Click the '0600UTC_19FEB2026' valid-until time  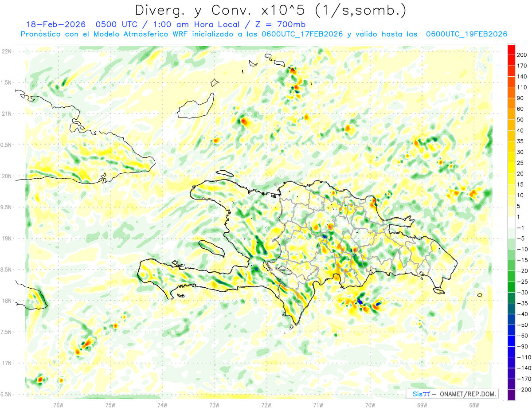coord(466,34)
